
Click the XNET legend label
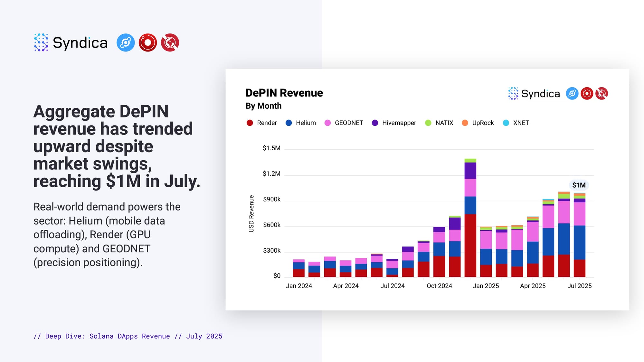coord(521,123)
